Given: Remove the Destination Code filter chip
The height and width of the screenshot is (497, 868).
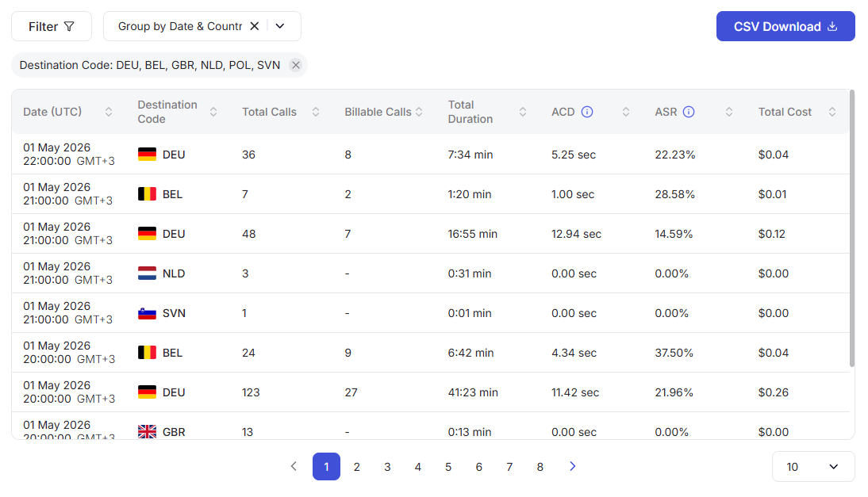Looking at the screenshot, I should [296, 65].
